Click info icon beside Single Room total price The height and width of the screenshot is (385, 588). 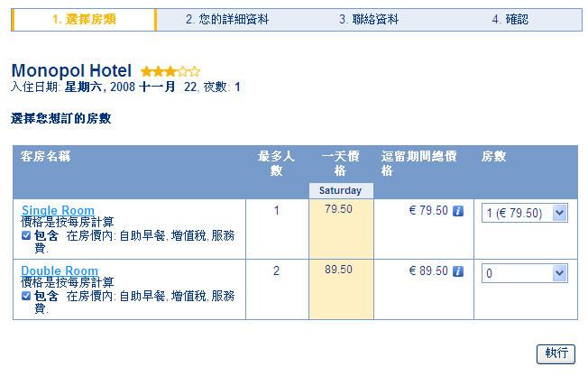click(458, 211)
